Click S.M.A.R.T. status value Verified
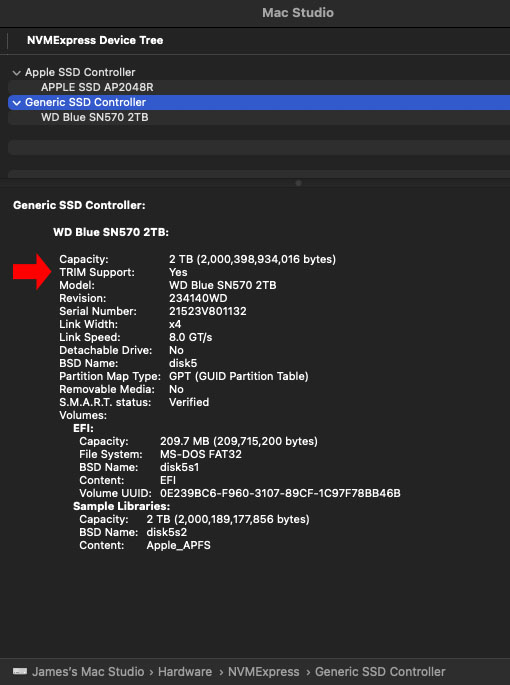Viewport: 510px width, 685px height. 189,402
